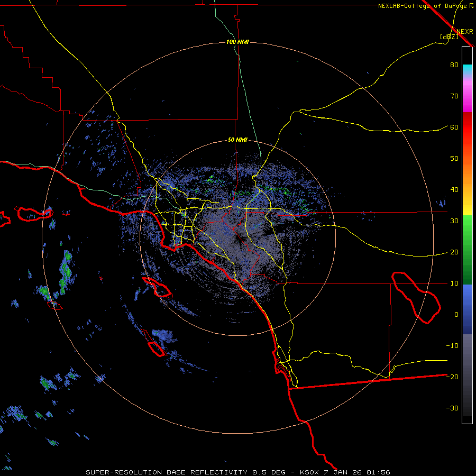Click the red segment of the color bar
The image size is (476, 476).
coord(467,127)
